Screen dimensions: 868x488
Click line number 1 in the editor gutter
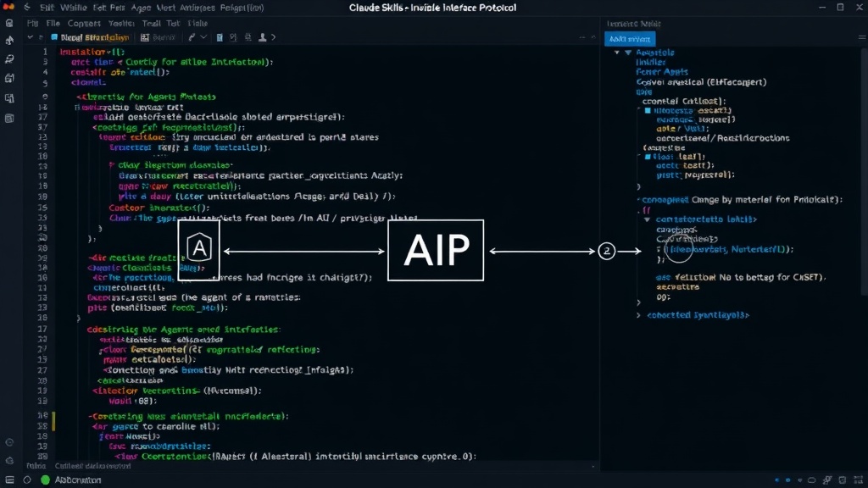tap(46, 52)
